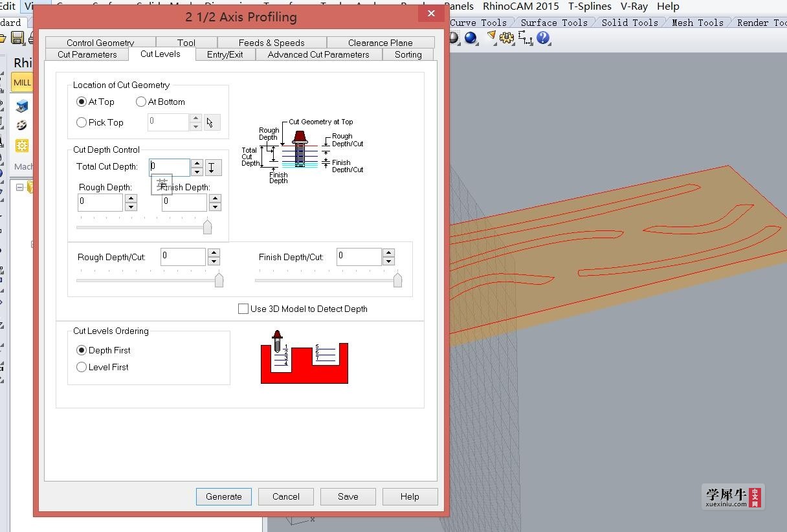
Task: Click the RhinoCAM machine setup icon
Action: tap(23, 105)
